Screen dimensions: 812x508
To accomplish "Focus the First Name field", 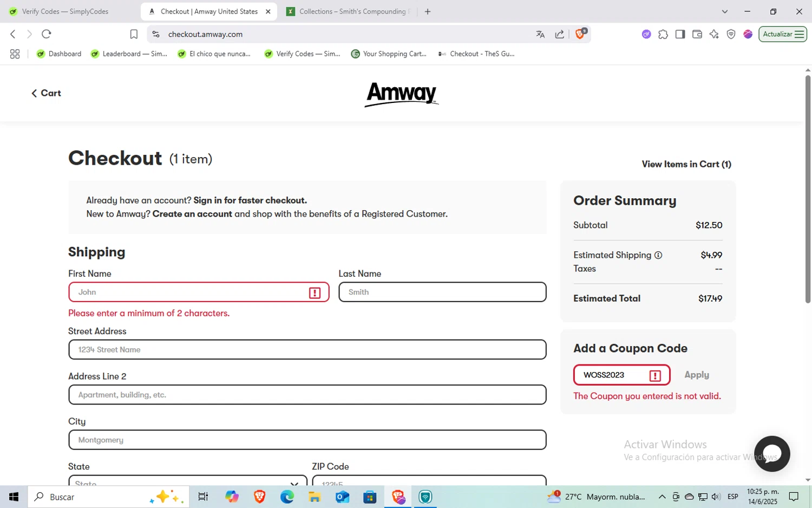I will [199, 292].
